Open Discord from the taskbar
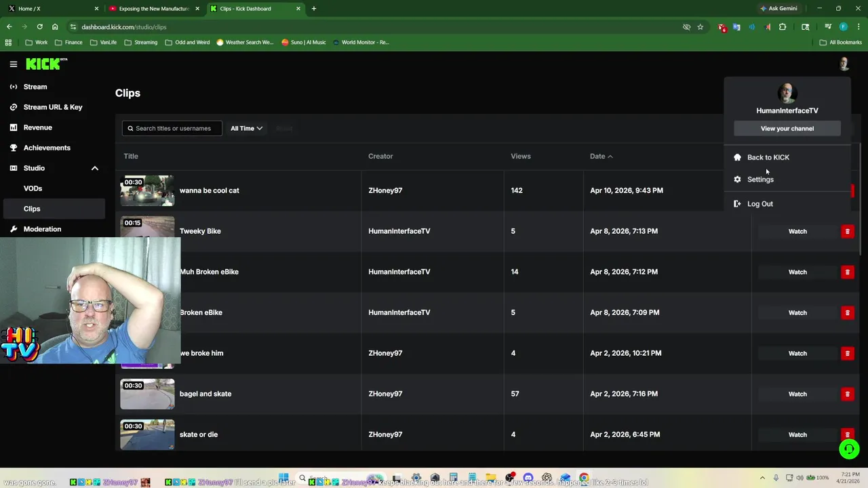 tap(528, 478)
